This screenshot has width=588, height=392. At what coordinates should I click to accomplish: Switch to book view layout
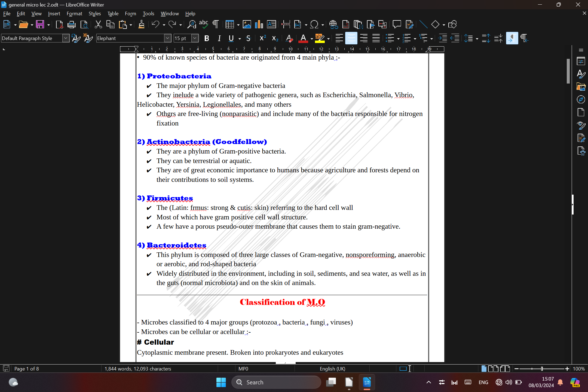tap(505, 369)
